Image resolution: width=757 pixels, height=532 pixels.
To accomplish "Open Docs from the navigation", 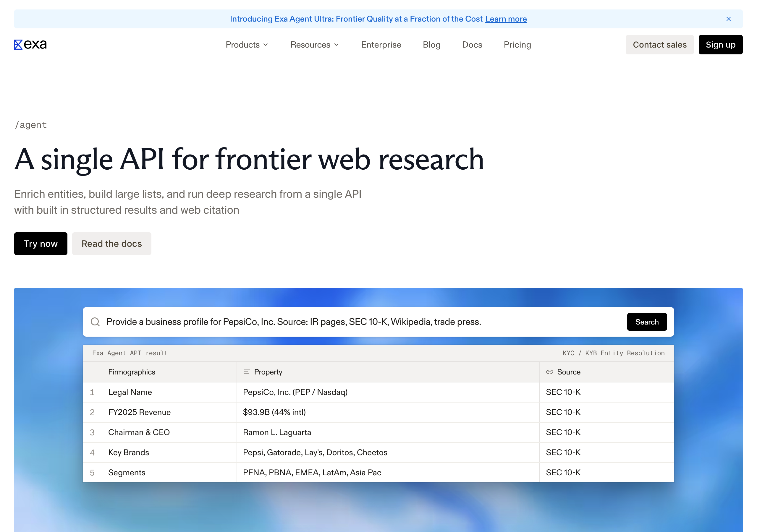I will pyautogui.click(x=472, y=45).
